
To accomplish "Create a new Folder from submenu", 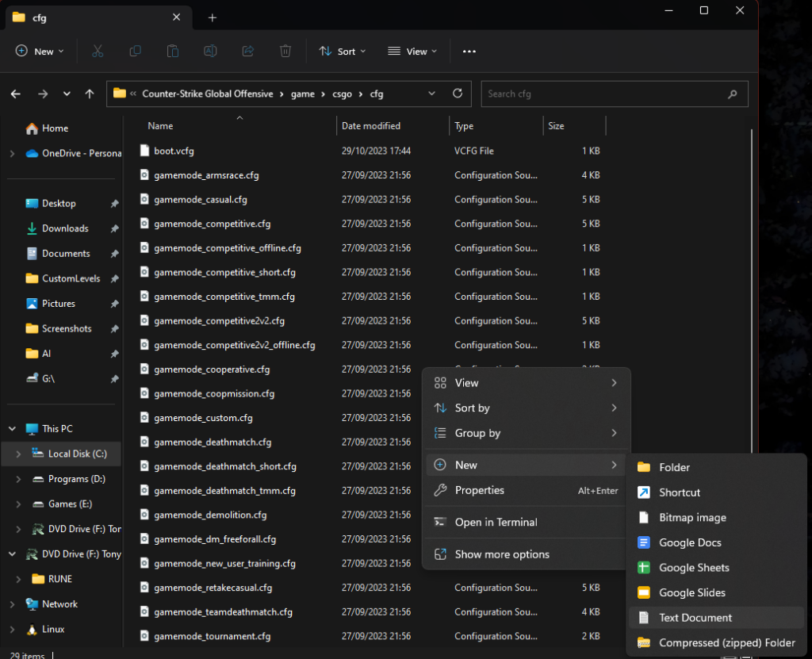I will (716, 467).
